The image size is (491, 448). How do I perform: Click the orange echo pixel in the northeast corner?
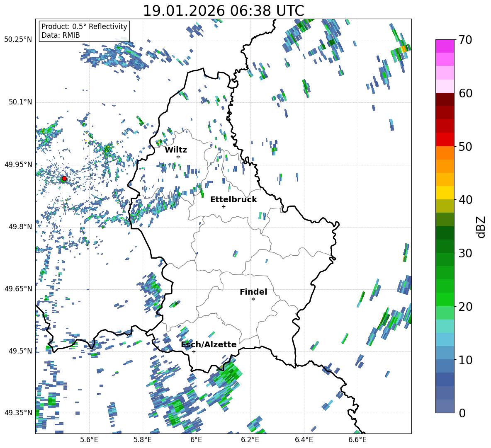[x=404, y=49]
